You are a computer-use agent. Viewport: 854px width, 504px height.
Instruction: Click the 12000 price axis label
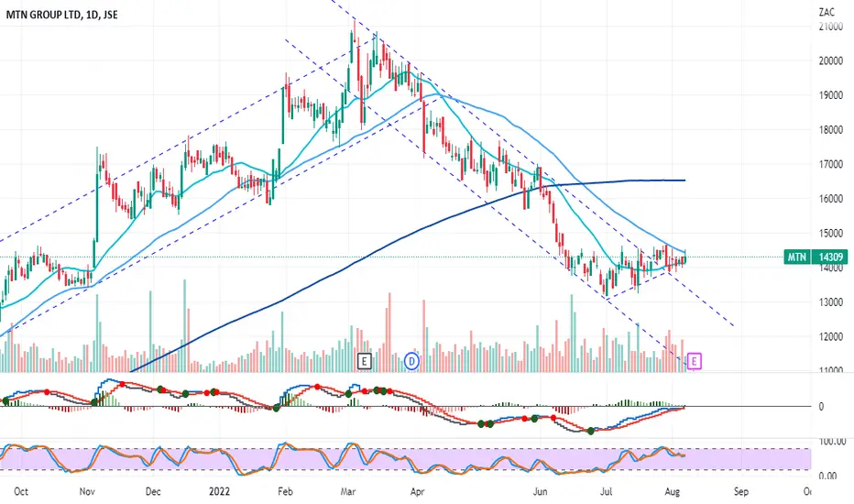coord(830,336)
